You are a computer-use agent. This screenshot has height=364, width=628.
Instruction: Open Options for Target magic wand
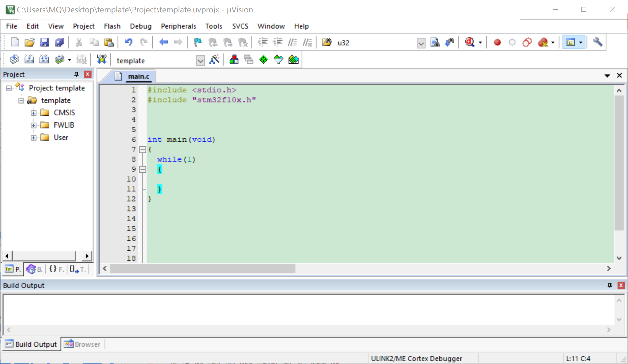point(214,60)
